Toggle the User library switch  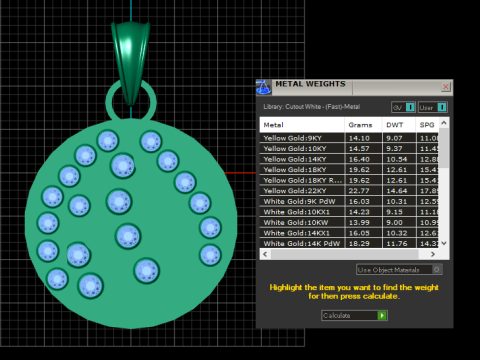click(433, 107)
